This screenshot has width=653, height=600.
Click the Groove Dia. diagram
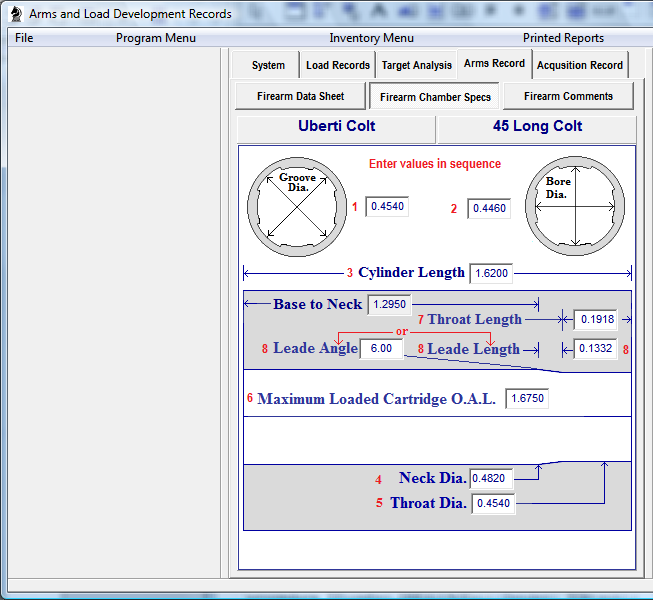click(x=297, y=207)
